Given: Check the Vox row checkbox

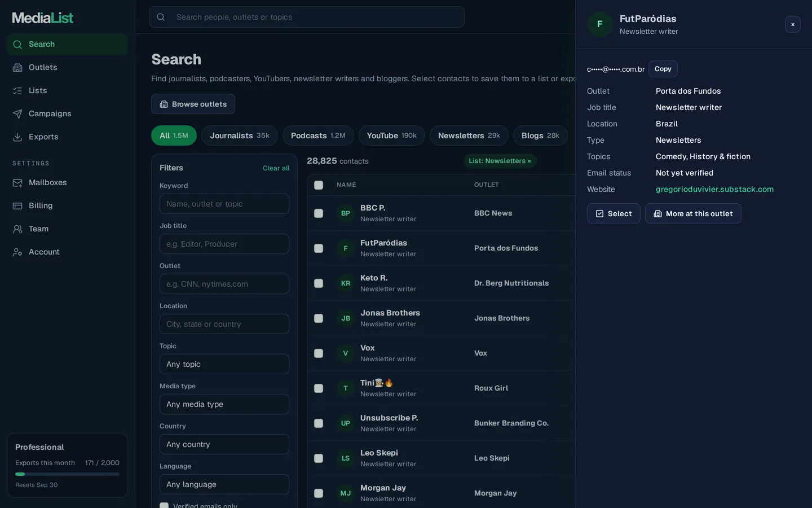Looking at the screenshot, I should (x=319, y=353).
